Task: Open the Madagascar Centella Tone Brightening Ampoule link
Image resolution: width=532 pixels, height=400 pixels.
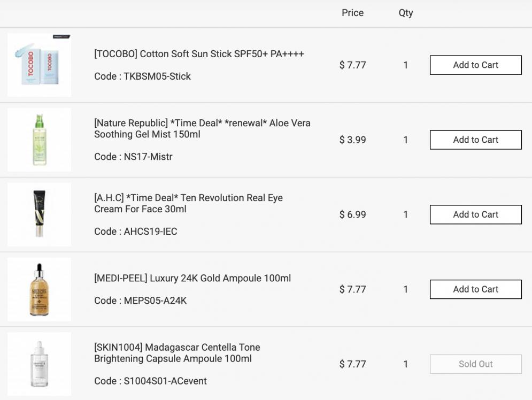Action: coord(177,353)
